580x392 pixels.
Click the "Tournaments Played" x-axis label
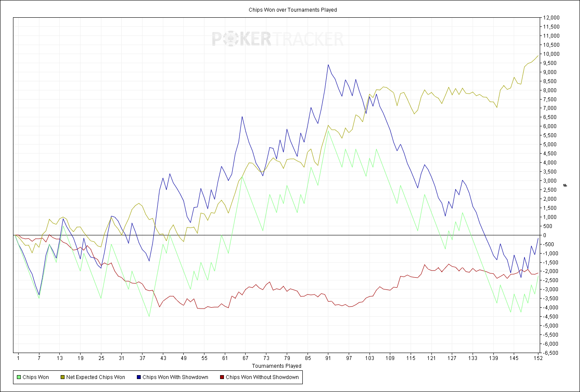coord(277,366)
